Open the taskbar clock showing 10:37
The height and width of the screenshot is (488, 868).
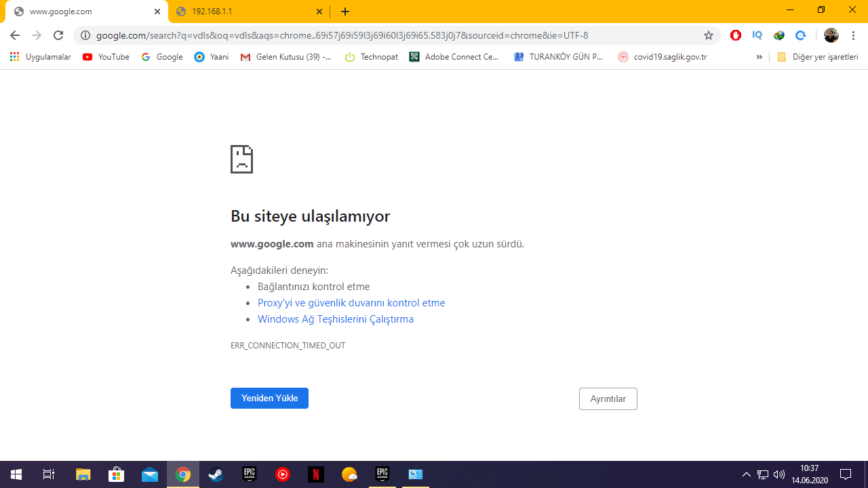tap(810, 474)
